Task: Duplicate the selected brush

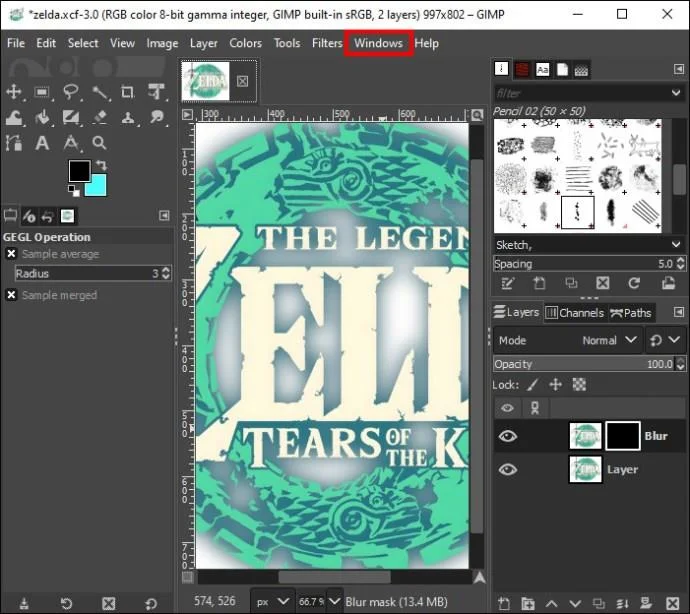Action: pos(571,283)
